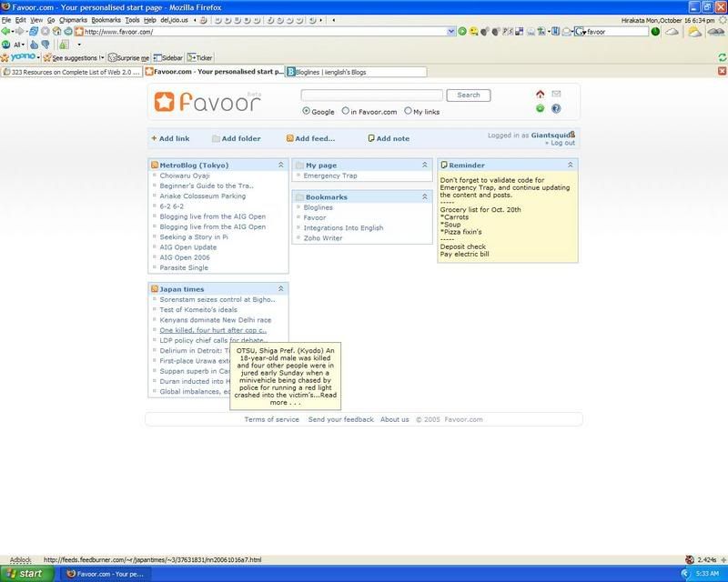This screenshot has width=728, height=582.
Task: Collapse the Reminder note box
Action: (x=571, y=165)
